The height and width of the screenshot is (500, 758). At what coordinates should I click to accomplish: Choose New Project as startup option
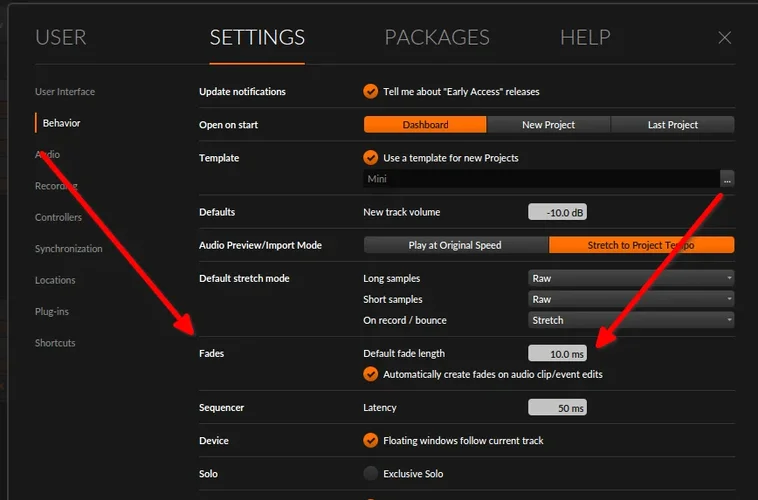click(x=548, y=125)
